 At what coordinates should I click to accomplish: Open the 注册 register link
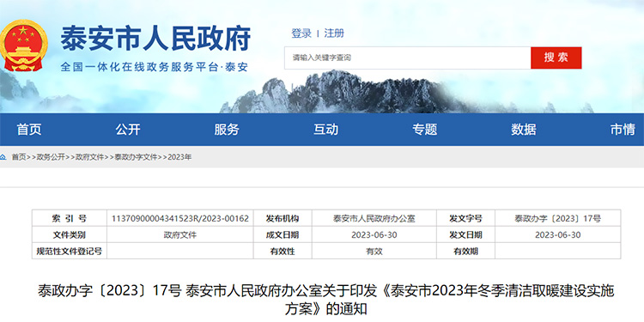click(x=334, y=33)
